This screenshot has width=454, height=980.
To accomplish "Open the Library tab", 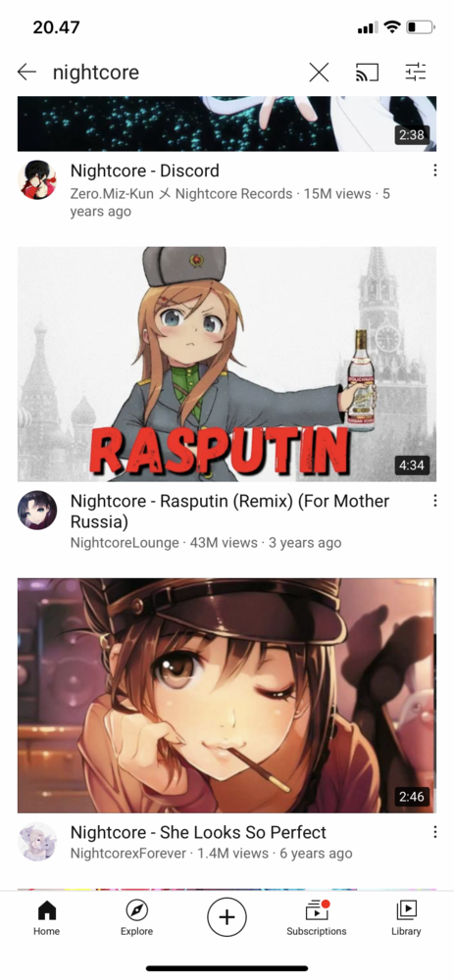I will [x=407, y=918].
